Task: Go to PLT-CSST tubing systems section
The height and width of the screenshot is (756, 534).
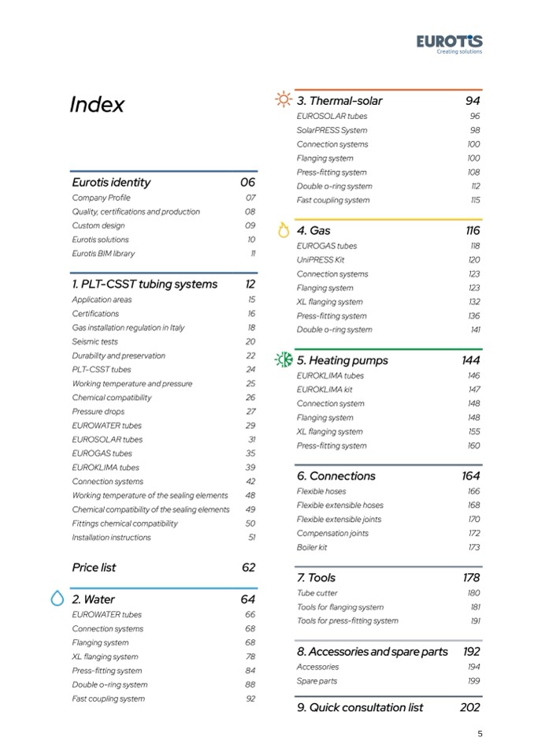Action: pyautogui.click(x=144, y=284)
